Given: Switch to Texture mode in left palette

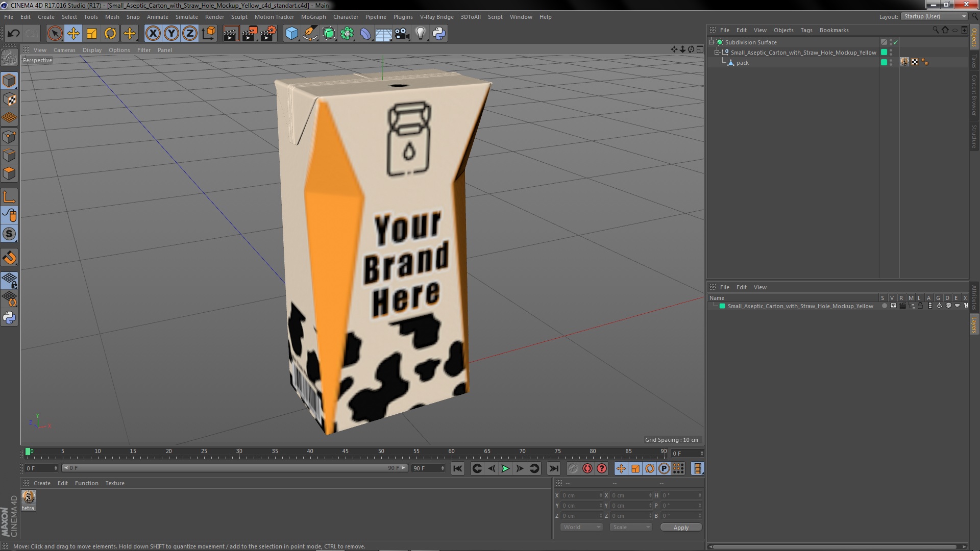Looking at the screenshot, I should 9,99.
